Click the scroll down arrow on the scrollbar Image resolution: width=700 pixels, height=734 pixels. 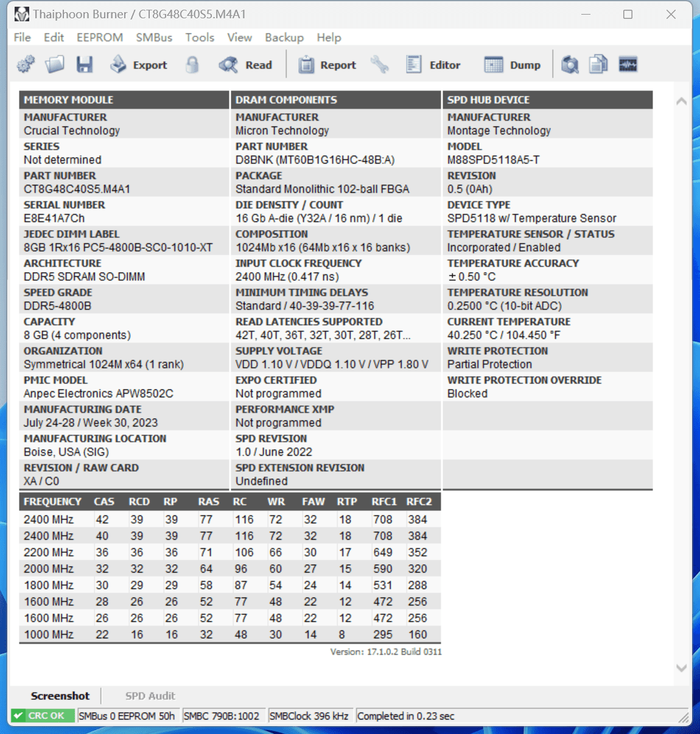pyautogui.click(x=681, y=668)
